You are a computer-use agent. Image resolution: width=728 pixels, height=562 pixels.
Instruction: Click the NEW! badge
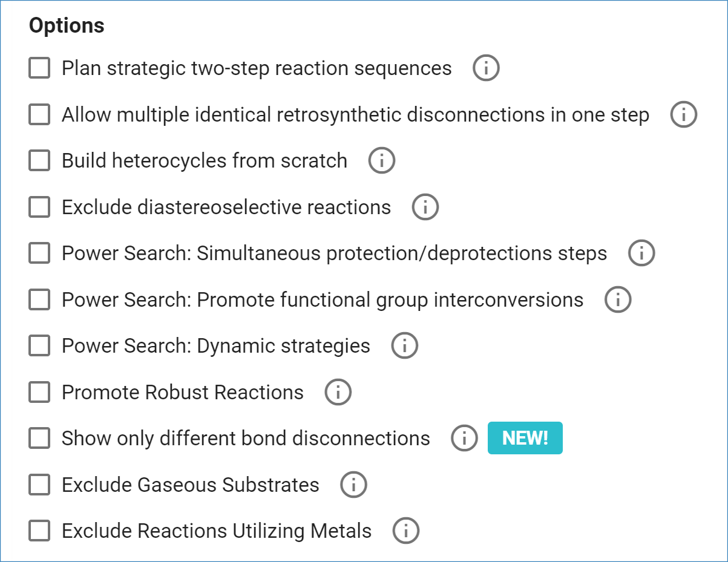pyautogui.click(x=525, y=438)
